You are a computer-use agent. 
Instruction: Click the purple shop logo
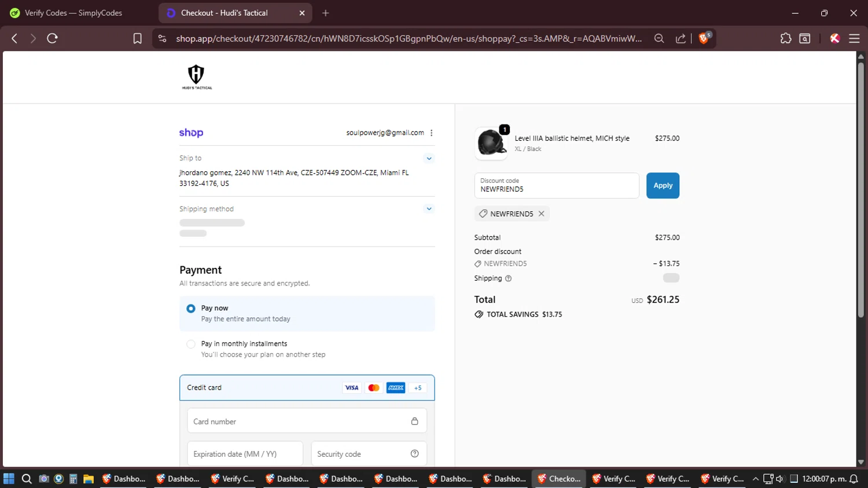(x=191, y=133)
